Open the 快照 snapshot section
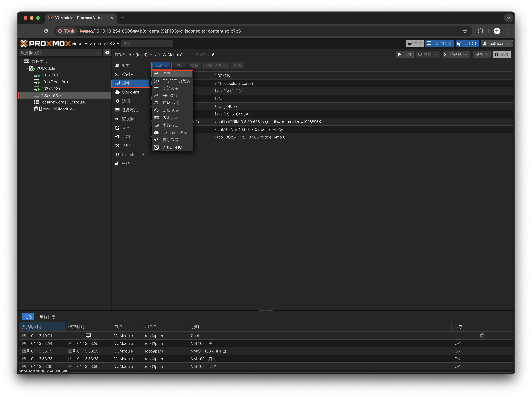Viewport: 532px width, 397px height. pos(126,146)
